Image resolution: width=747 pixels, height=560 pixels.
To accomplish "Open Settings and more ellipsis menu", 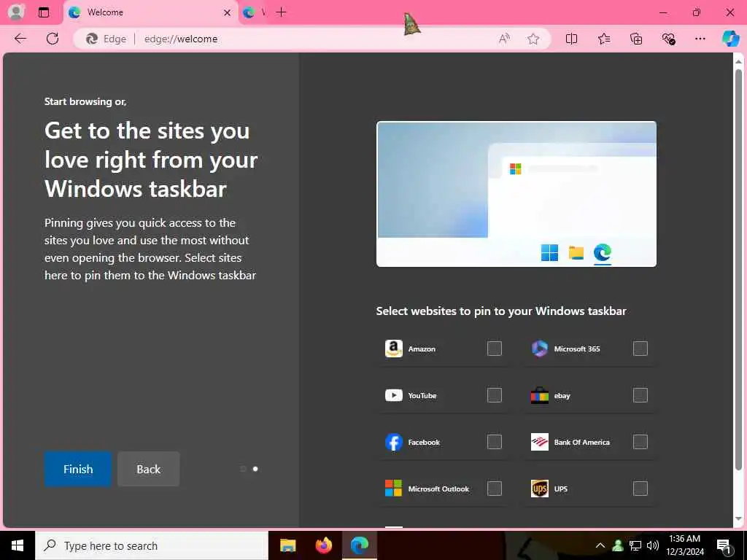I will point(700,39).
